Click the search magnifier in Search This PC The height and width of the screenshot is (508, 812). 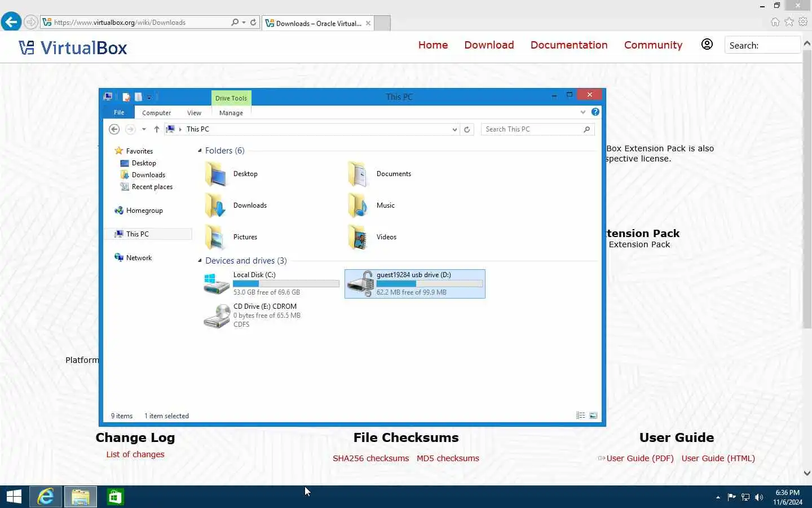coord(586,129)
